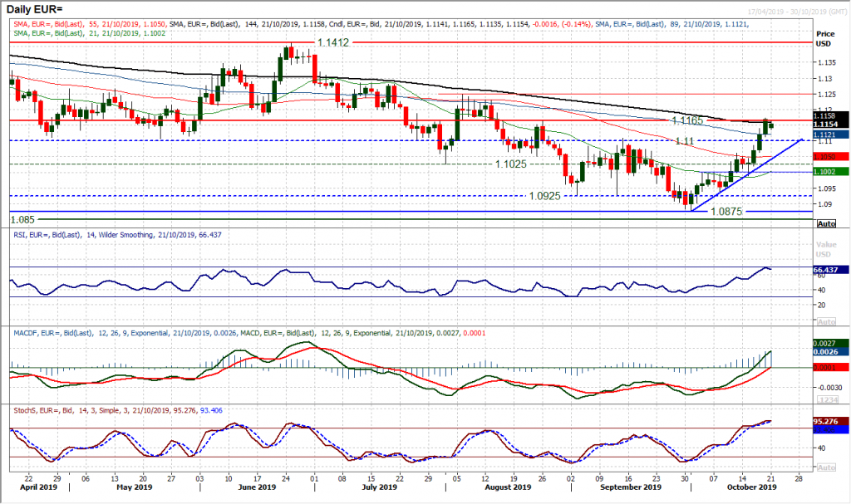Click the 95.276 Stochastics value badge
This screenshot has height=504, width=851.
click(x=825, y=421)
